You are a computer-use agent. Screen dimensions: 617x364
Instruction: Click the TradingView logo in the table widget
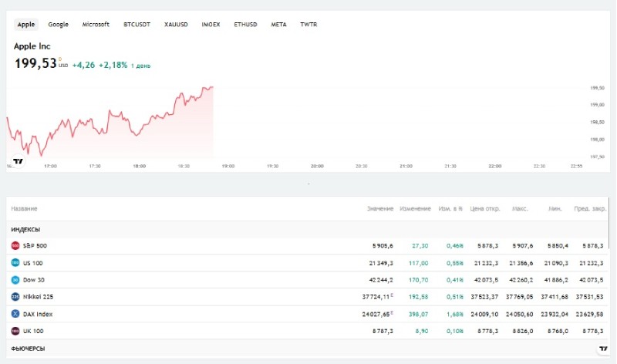pyautogui.click(x=603, y=349)
